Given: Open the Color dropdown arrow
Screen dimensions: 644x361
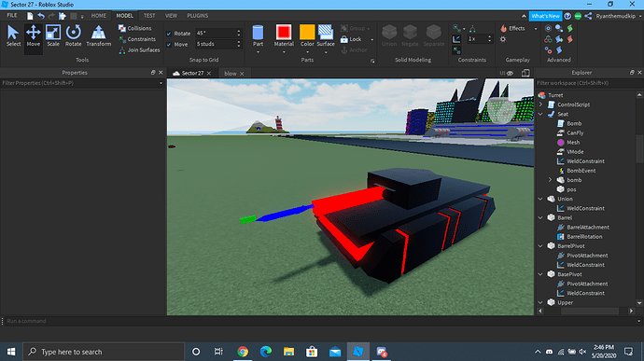Looking at the screenshot, I should click(x=307, y=52).
